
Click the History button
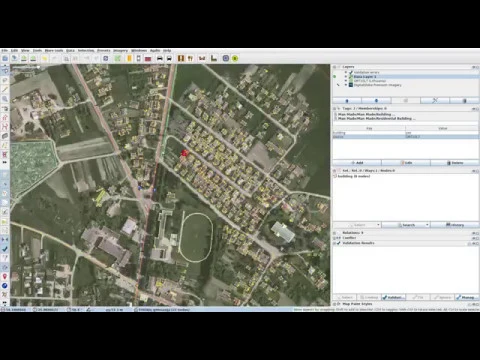point(455,225)
